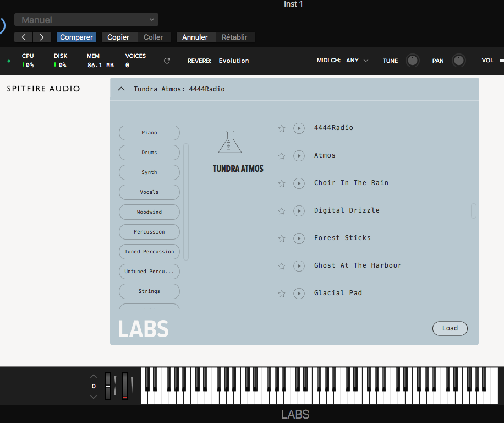
Task: Toggle the Forest Sticks favorite star
Action: click(x=281, y=238)
